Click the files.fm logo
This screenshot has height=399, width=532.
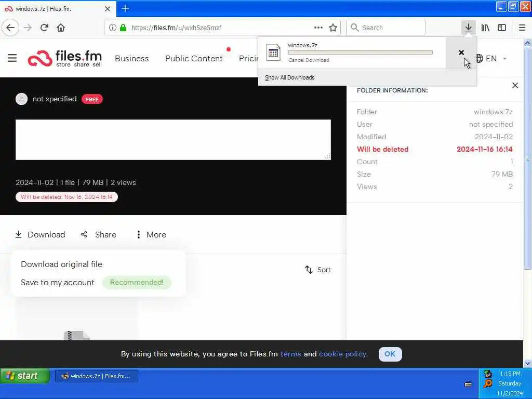coord(65,58)
